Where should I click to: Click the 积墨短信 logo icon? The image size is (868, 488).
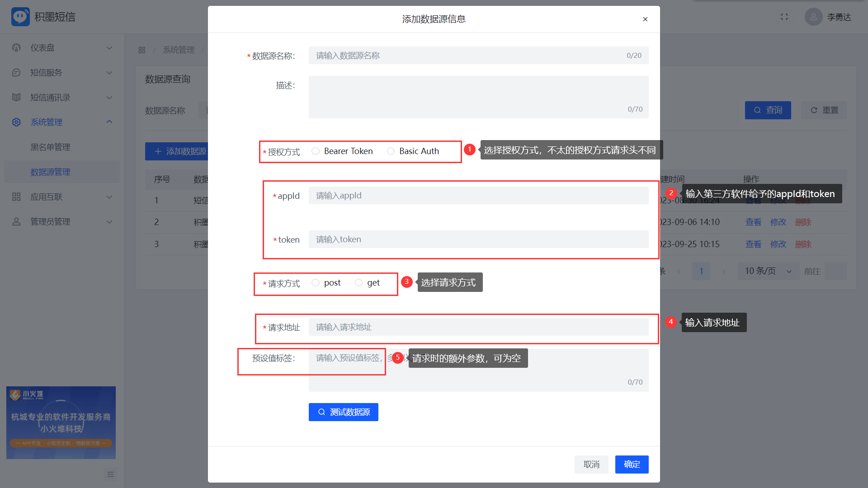pos(20,17)
